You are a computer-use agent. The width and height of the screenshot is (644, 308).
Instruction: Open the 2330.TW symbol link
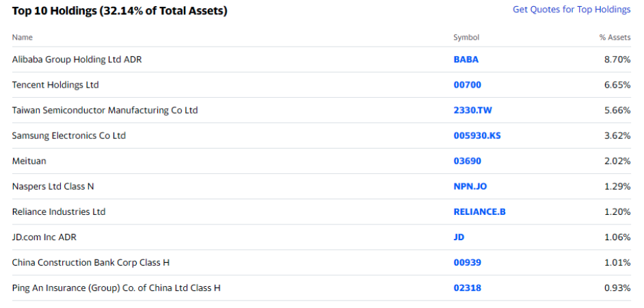472,110
